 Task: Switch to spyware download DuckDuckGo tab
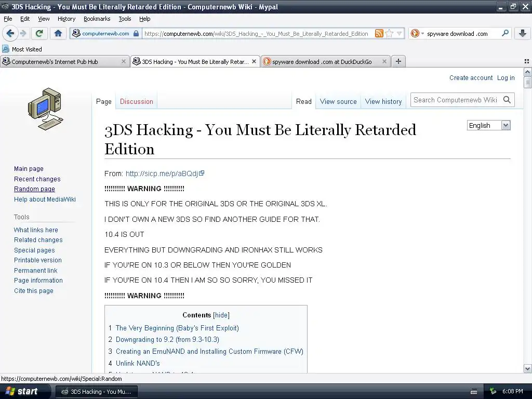point(326,61)
